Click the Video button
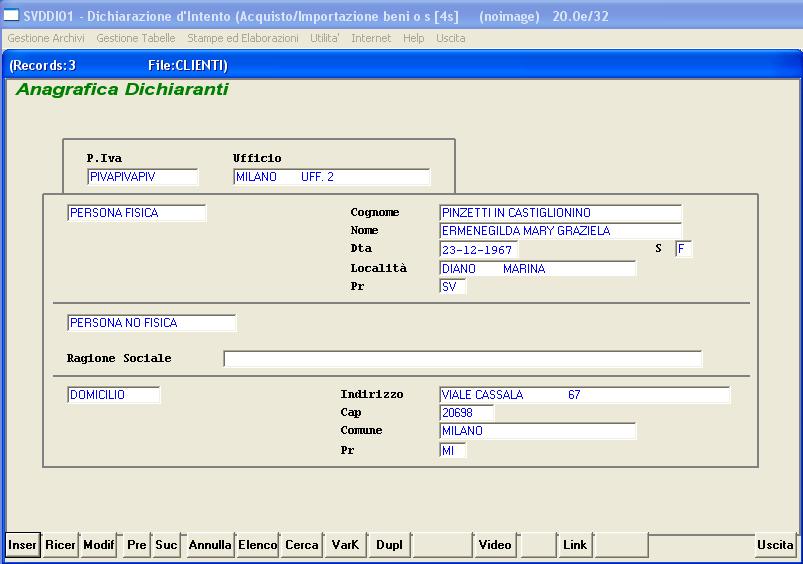Screen dimensions: 803x564 pyautogui.click(x=495, y=545)
